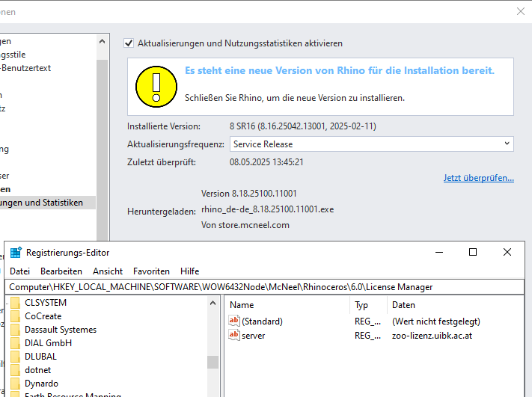Click the (Standard) value string icon
The width and height of the screenshot is (532, 397).
point(234,321)
